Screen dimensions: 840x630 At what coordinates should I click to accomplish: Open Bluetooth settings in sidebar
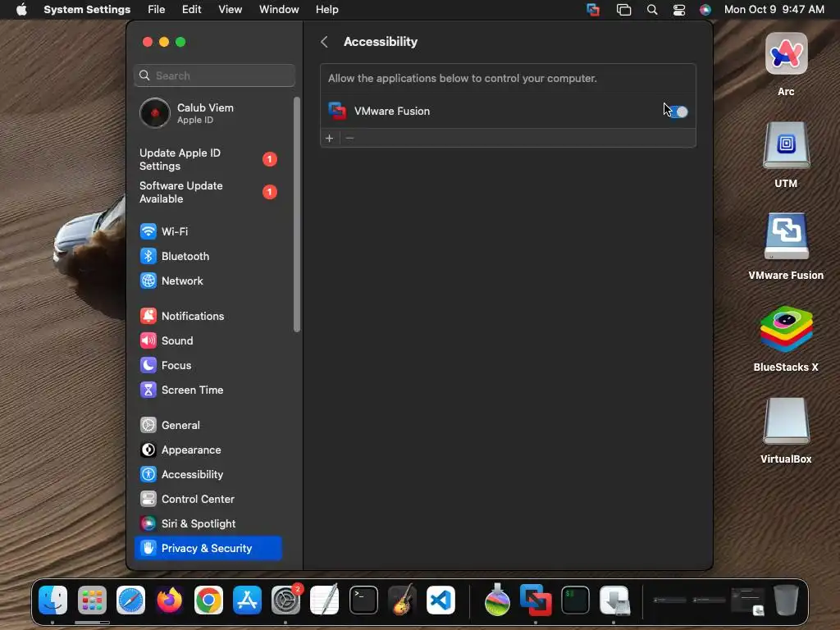pyautogui.click(x=208, y=256)
